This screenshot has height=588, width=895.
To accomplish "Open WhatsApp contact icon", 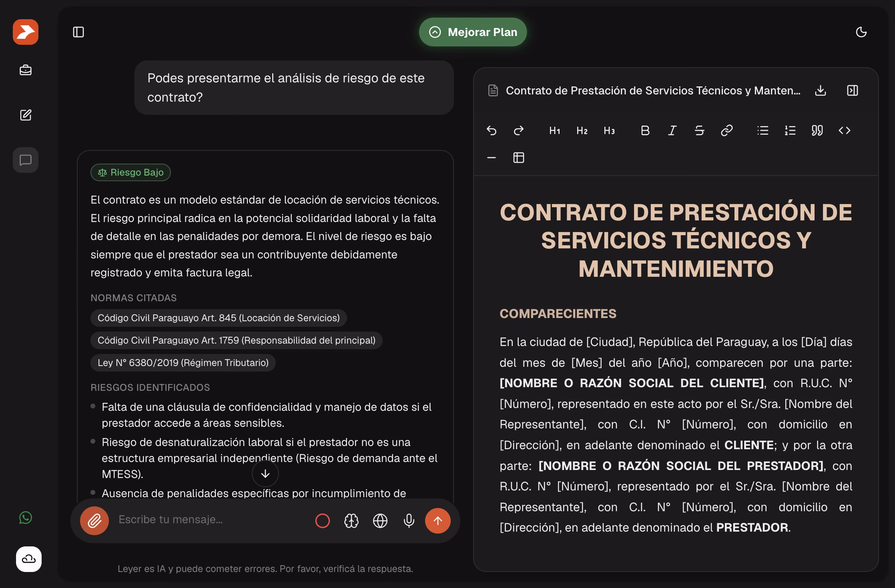I will (x=26, y=518).
